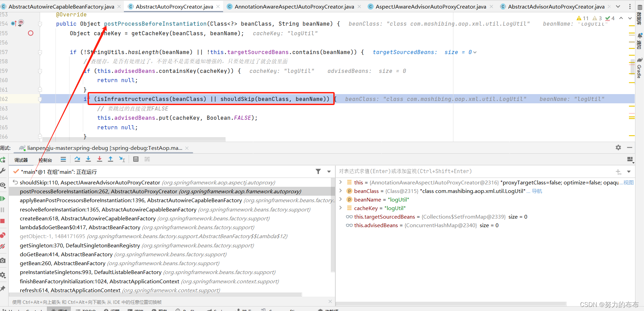Click the override gutter icon at line 254
Screen dimensions: 644x311
pyautogui.click(x=14, y=24)
